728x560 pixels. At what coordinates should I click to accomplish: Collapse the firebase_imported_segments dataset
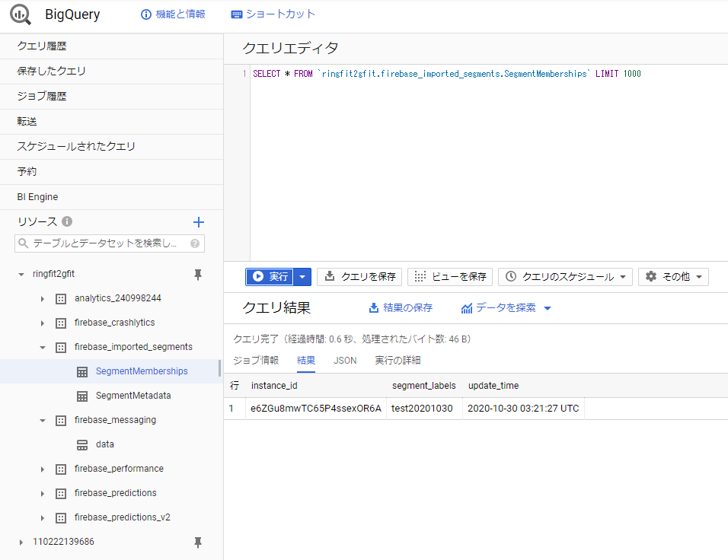click(42, 347)
